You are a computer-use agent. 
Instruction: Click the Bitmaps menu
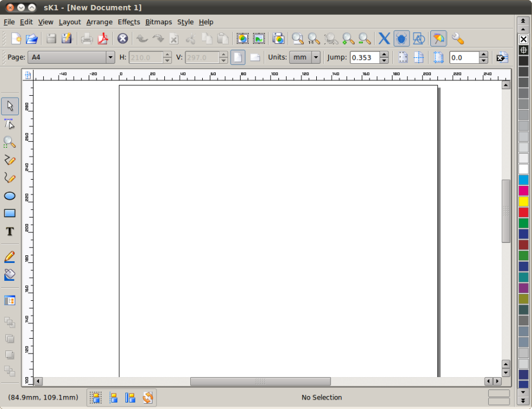tap(158, 22)
